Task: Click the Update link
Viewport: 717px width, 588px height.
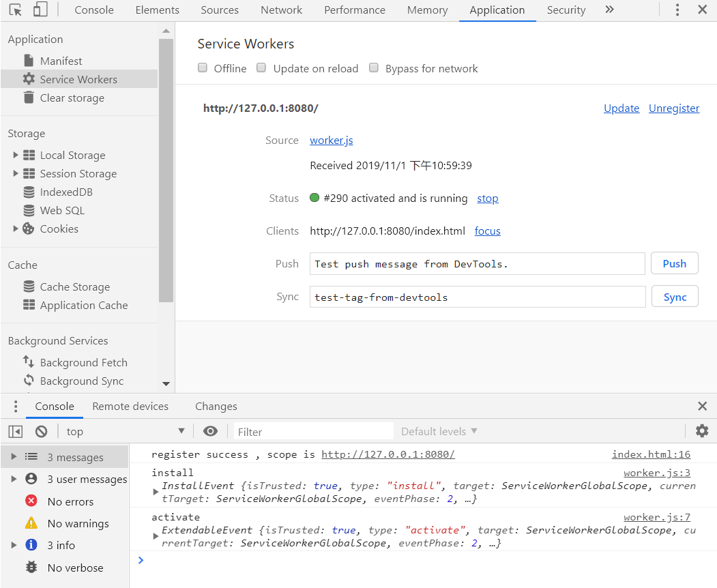Action: click(x=621, y=108)
